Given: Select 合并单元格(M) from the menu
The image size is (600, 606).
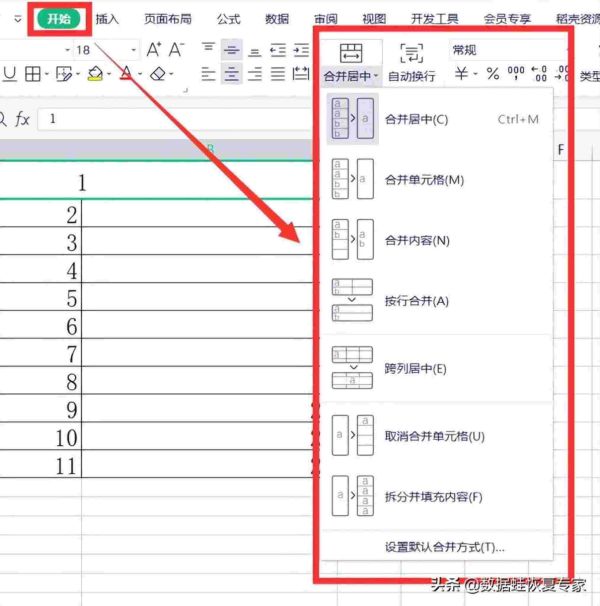Looking at the screenshot, I should [x=436, y=179].
